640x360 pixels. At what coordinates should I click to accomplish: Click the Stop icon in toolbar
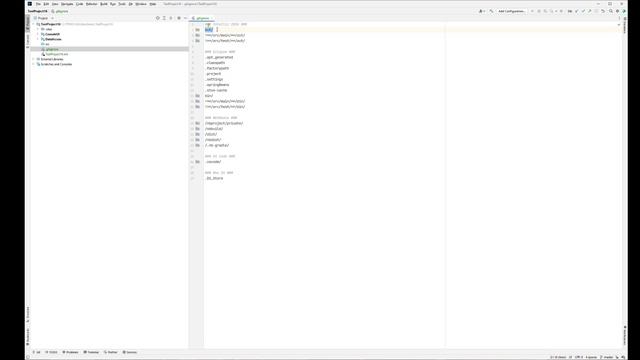point(561,11)
